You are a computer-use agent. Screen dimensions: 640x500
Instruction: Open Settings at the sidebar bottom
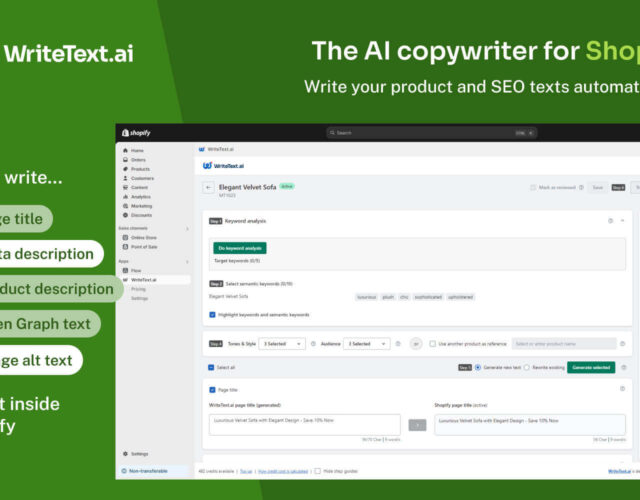point(139,454)
